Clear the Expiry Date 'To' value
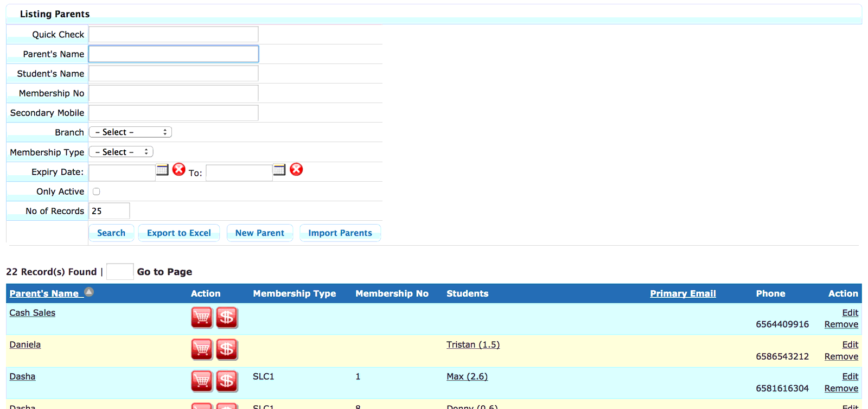 click(x=296, y=170)
